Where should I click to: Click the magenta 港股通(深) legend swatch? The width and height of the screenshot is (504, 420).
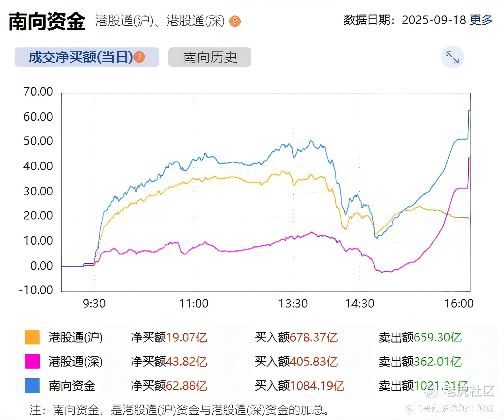(32, 361)
